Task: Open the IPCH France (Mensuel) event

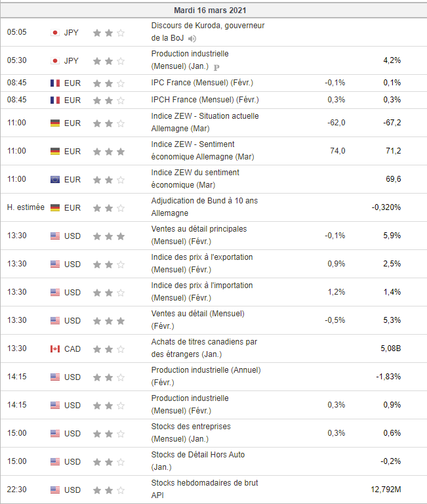Action: point(205,100)
